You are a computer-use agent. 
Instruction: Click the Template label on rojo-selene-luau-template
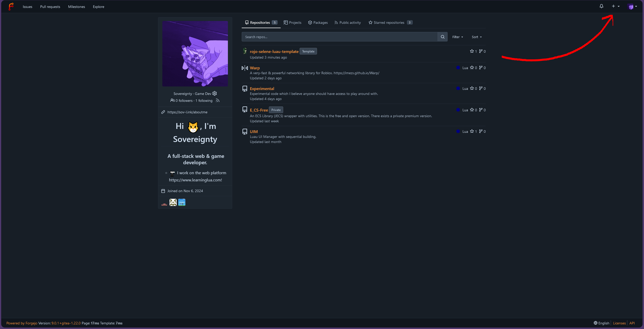[x=308, y=51]
